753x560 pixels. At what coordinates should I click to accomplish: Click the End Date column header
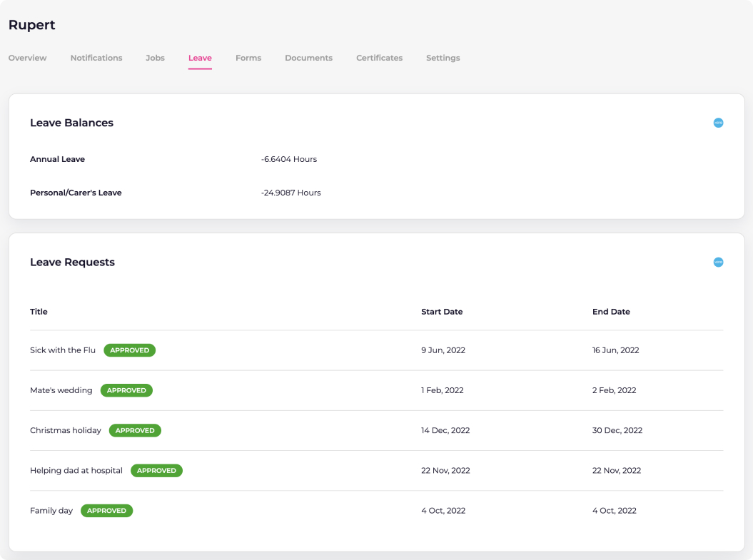point(611,312)
